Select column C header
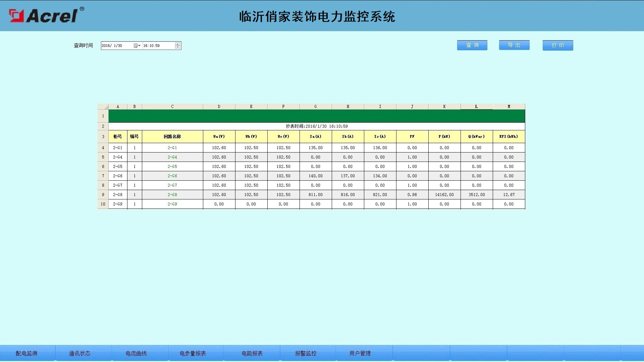The image size is (644, 362). pos(172,107)
